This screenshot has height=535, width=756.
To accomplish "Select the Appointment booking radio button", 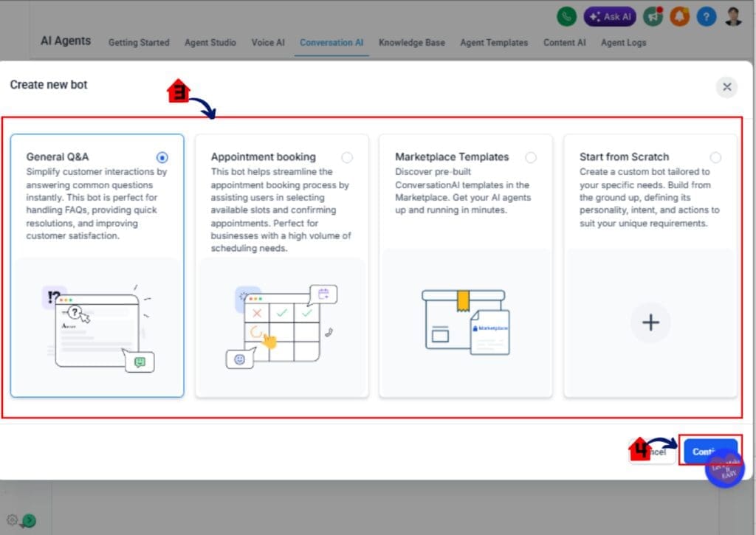I will 347,158.
